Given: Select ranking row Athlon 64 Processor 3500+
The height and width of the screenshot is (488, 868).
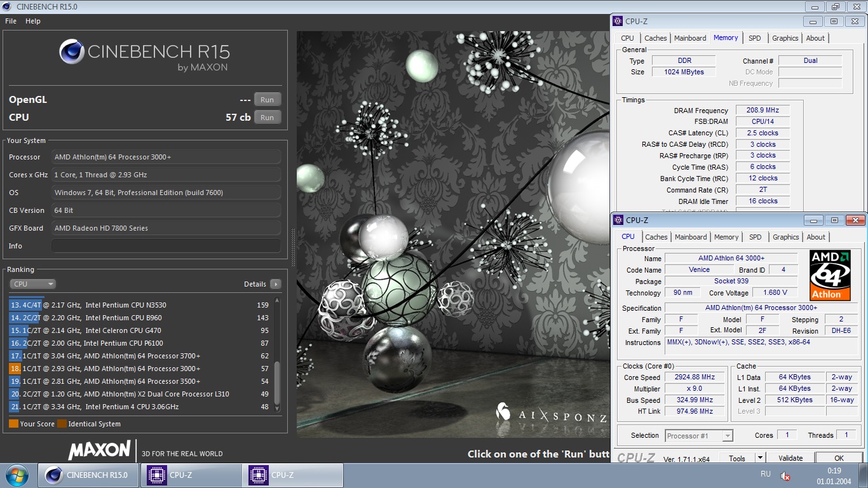Looking at the screenshot, I should pyautogui.click(x=140, y=381).
